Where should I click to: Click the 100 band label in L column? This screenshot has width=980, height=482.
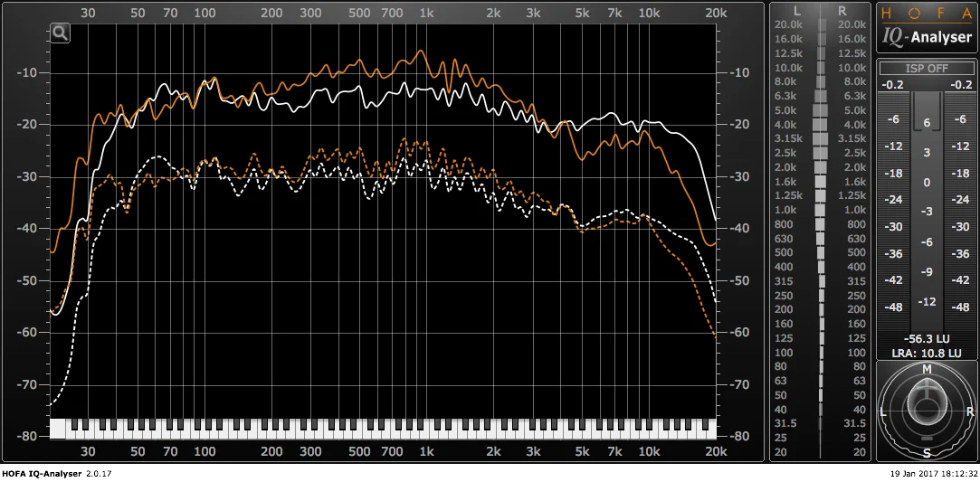pyautogui.click(x=783, y=352)
